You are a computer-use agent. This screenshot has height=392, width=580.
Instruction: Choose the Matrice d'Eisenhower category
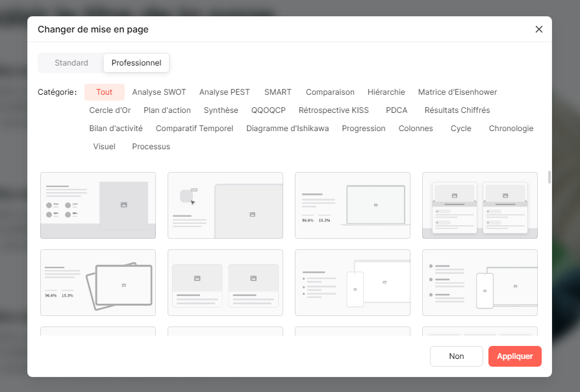pos(457,92)
